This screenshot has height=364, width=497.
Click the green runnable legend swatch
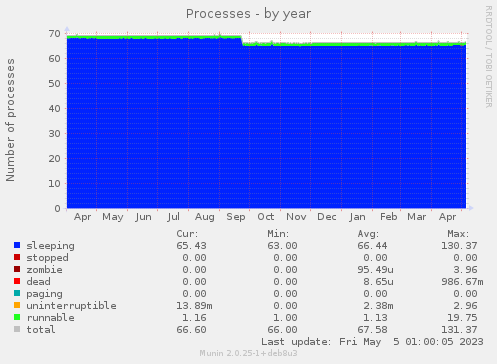pyautogui.click(x=17, y=317)
